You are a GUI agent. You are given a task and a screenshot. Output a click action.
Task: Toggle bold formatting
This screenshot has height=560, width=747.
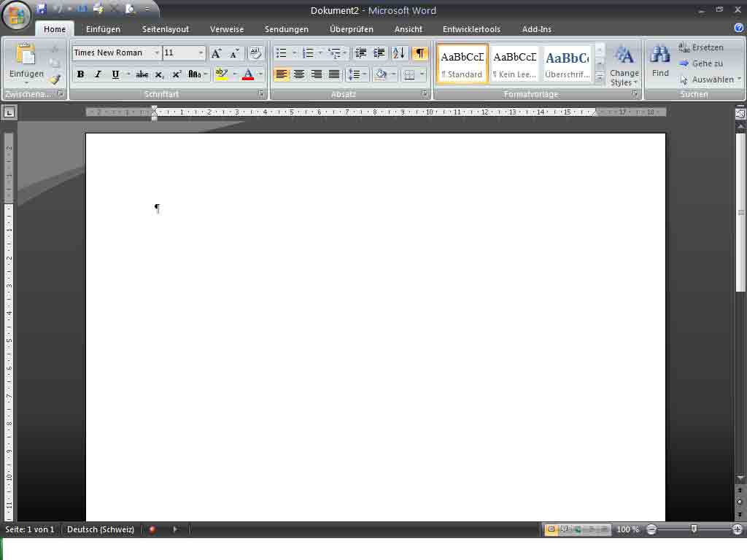tap(80, 74)
